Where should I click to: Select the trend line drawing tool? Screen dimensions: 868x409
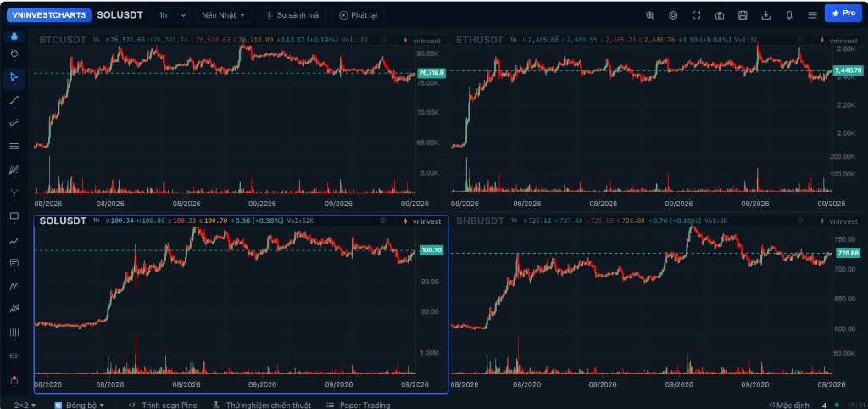point(14,100)
